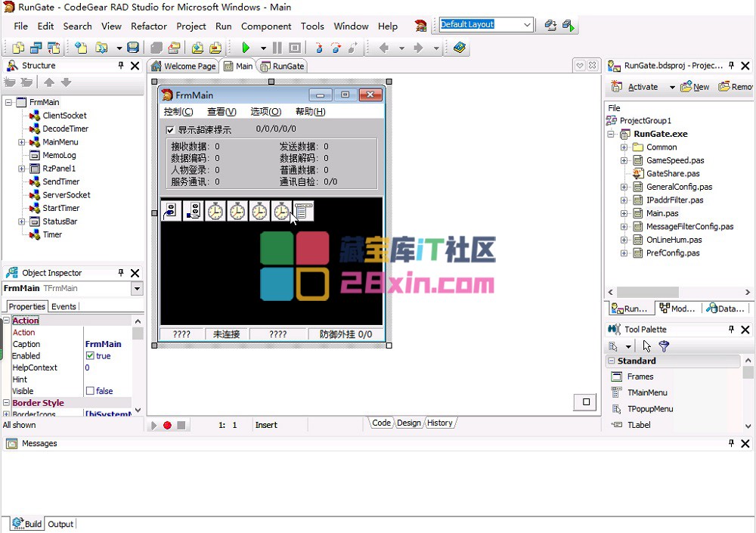Click the Remove File from Project icon
The height and width of the screenshot is (533, 756).
[x=215, y=48]
